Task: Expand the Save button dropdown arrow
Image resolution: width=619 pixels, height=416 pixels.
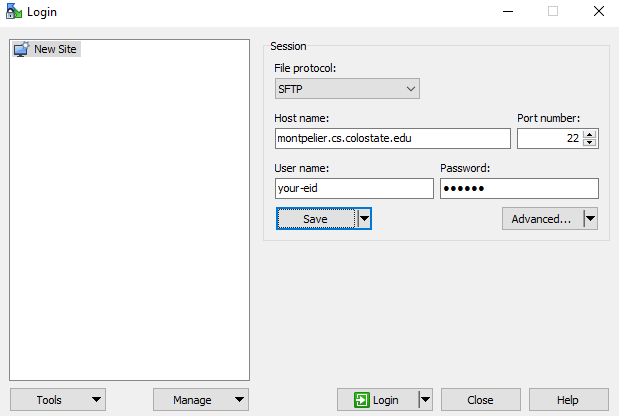Action: click(x=364, y=219)
